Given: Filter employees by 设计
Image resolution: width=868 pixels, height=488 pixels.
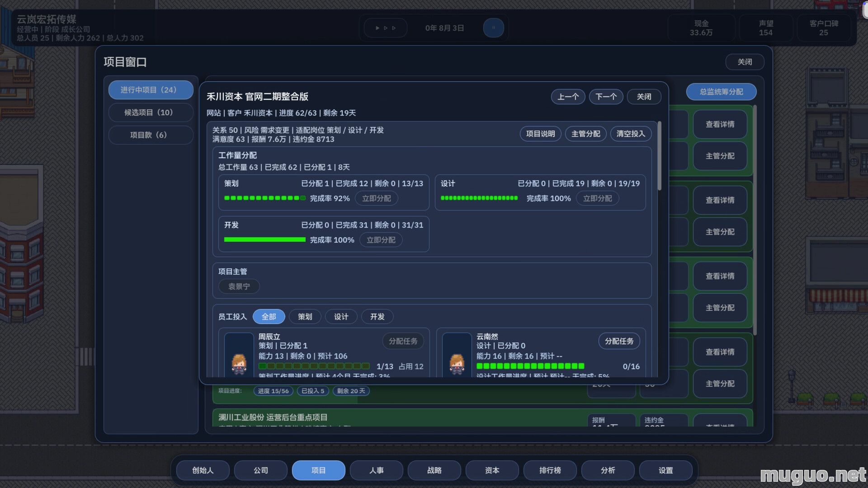Looking at the screenshot, I should pyautogui.click(x=341, y=317).
